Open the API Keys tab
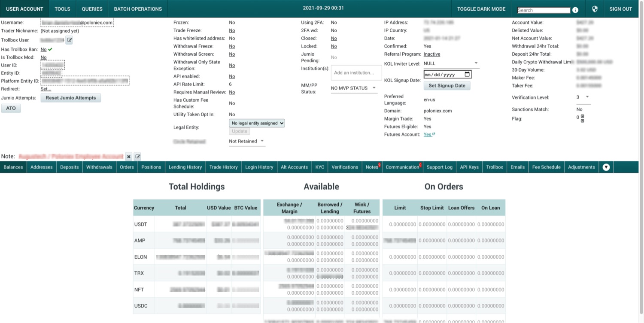This screenshot has height=323, width=644. 469,167
